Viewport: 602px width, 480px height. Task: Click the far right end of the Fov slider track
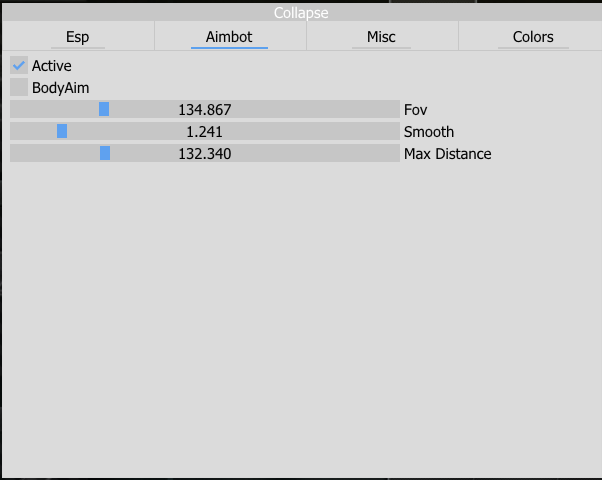[x=395, y=109]
